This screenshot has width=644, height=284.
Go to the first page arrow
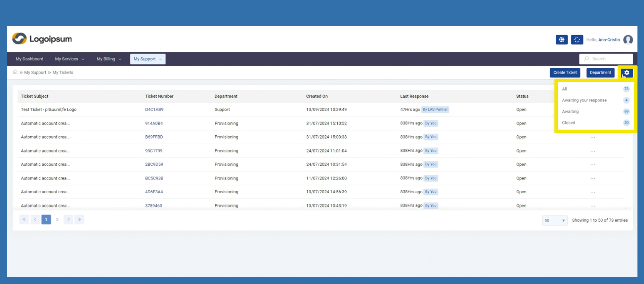tap(24, 220)
